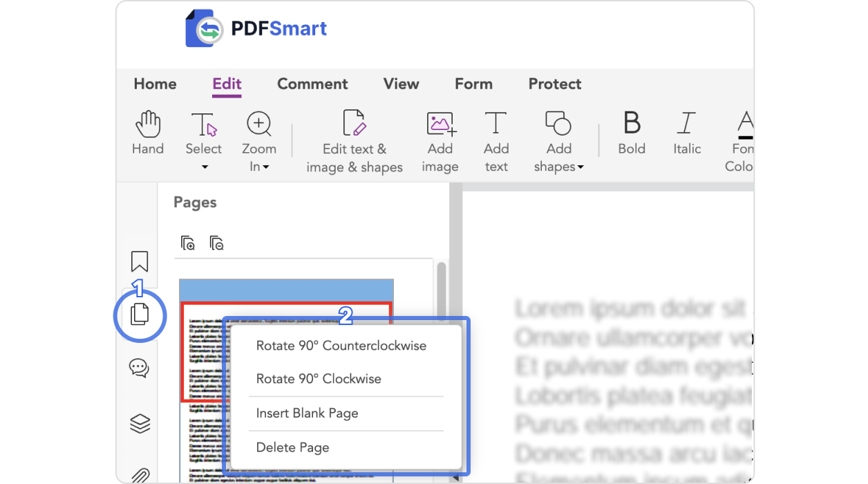This screenshot has width=868, height=484.
Task: Shrink page thumbnails in Pages panel
Action: point(217,243)
